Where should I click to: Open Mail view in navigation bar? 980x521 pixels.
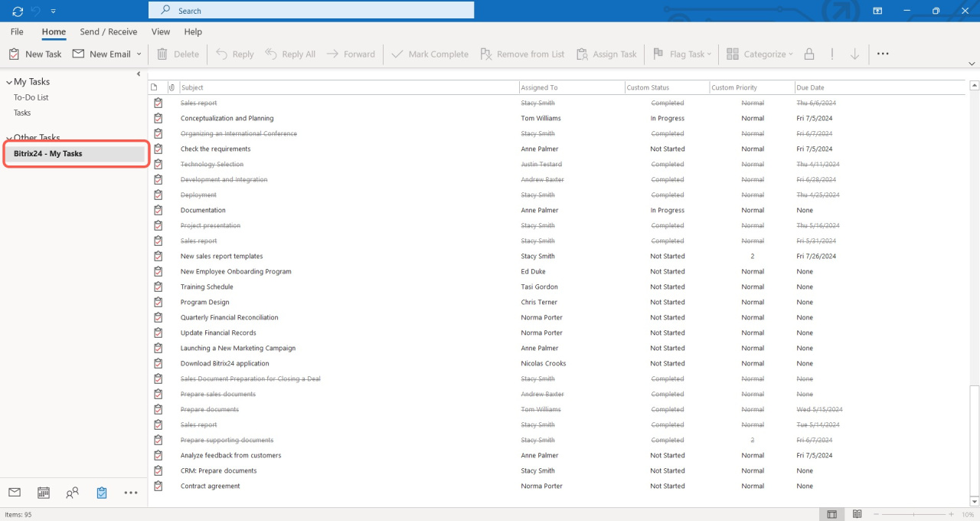pyautogui.click(x=14, y=493)
